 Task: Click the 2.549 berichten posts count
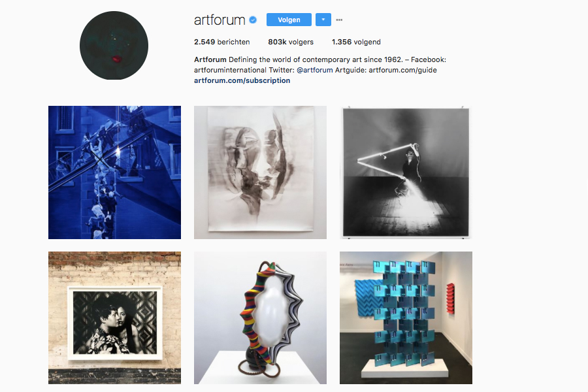point(221,42)
